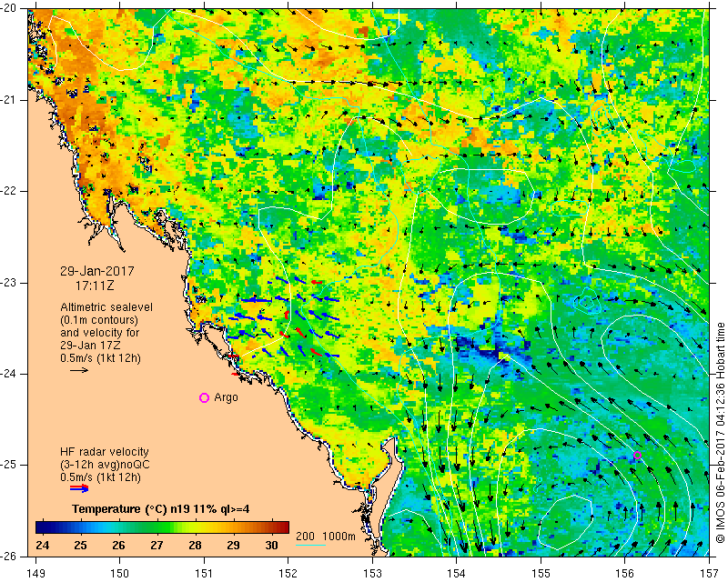Click the '29-Jan 17Z' legend text
728x582 pixels.
tap(90, 346)
